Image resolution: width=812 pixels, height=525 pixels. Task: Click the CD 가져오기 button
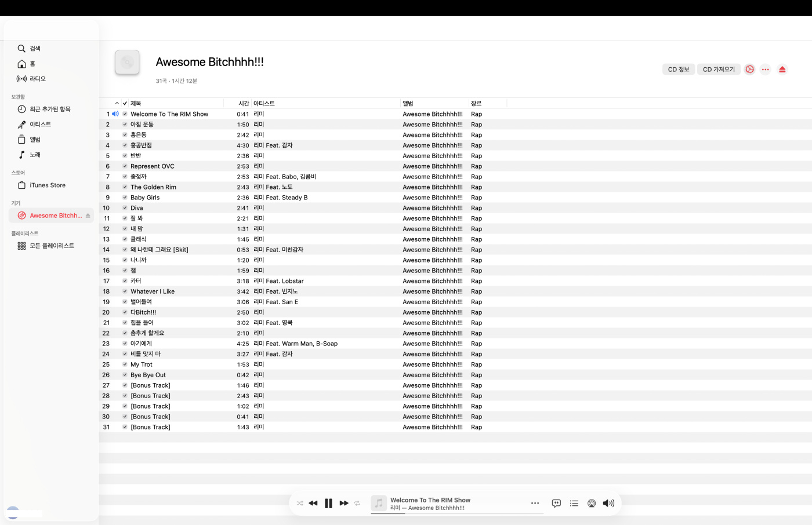(x=719, y=70)
